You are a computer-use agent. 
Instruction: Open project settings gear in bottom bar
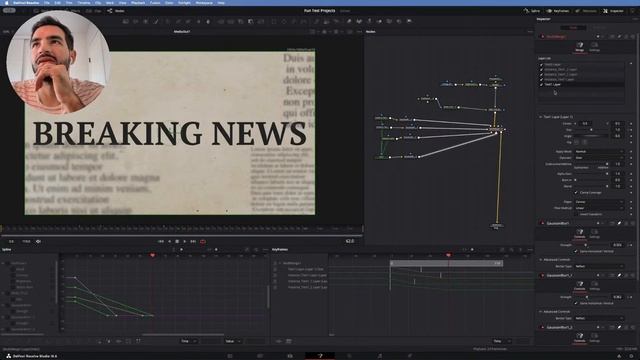[631, 356]
